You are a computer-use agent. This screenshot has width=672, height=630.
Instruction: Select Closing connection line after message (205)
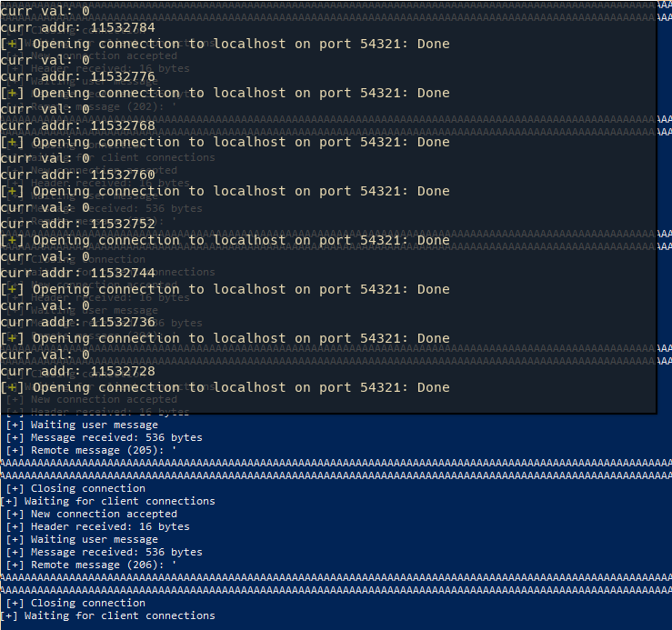(x=75, y=488)
